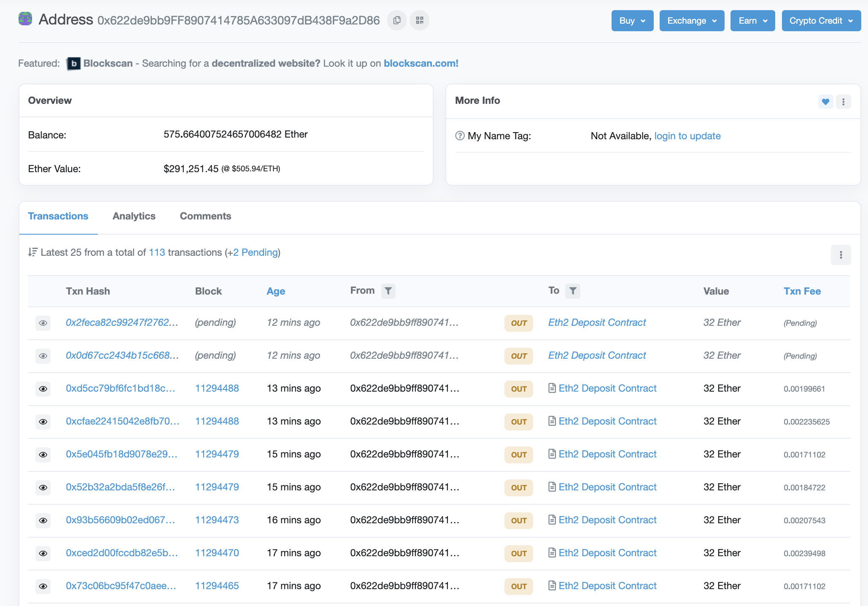
Task: Toggle details eye for 0x5e045fb18d9078e29 transaction
Action: (43, 455)
